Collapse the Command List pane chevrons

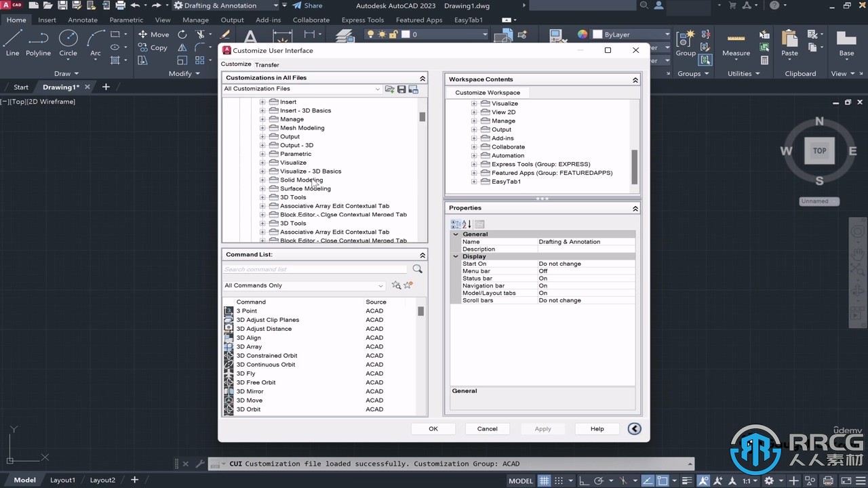pyautogui.click(x=422, y=255)
